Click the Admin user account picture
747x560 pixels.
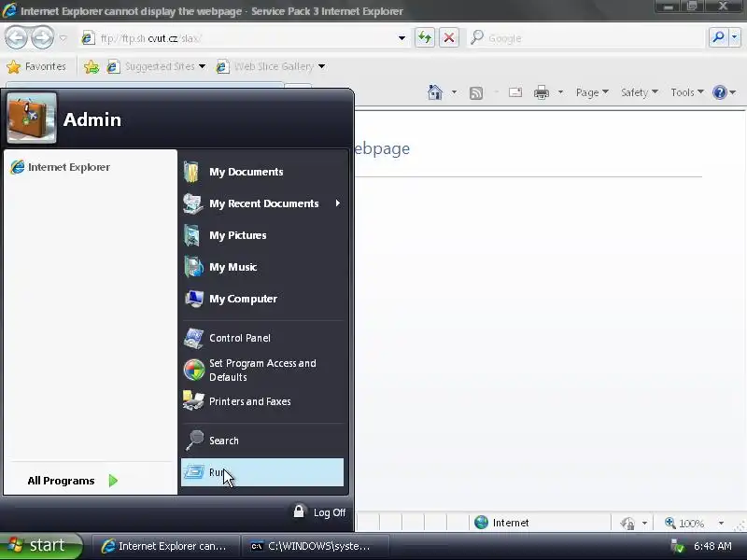[x=32, y=119]
